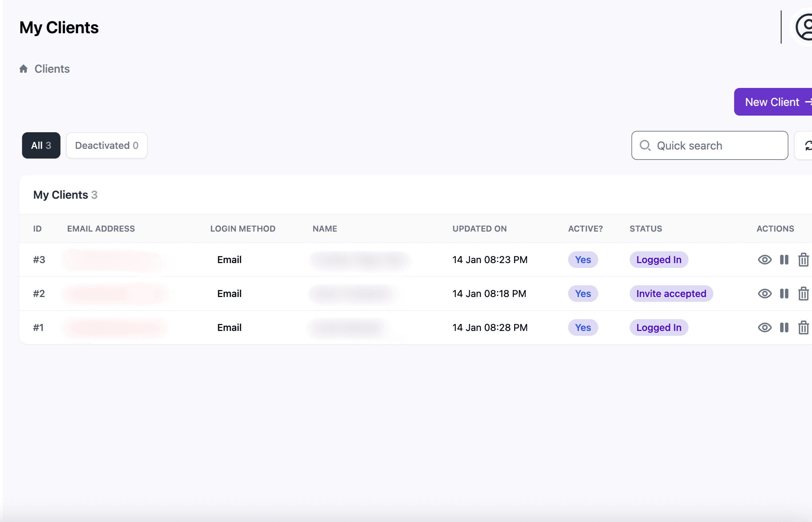Sort by ID column header
This screenshot has height=522, width=812.
37,228
